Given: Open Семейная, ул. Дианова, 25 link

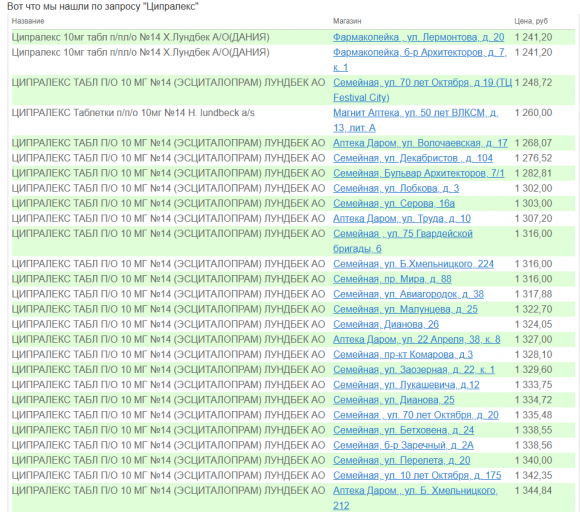Looking at the screenshot, I should click(394, 400).
